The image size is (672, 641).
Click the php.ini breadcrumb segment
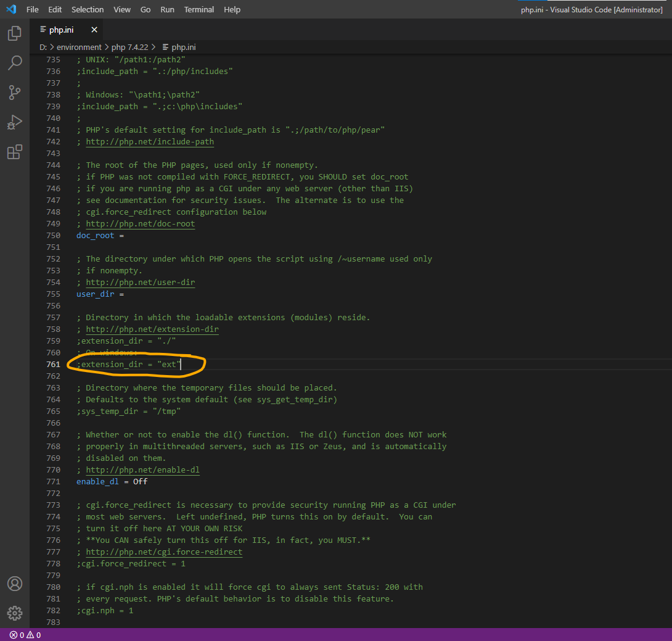[184, 47]
